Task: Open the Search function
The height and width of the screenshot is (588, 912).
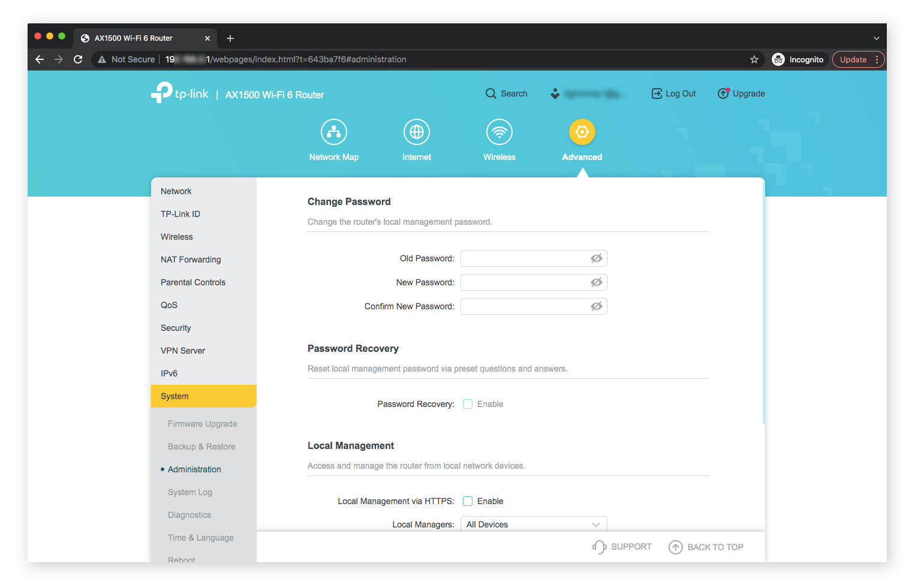Action: pos(507,94)
